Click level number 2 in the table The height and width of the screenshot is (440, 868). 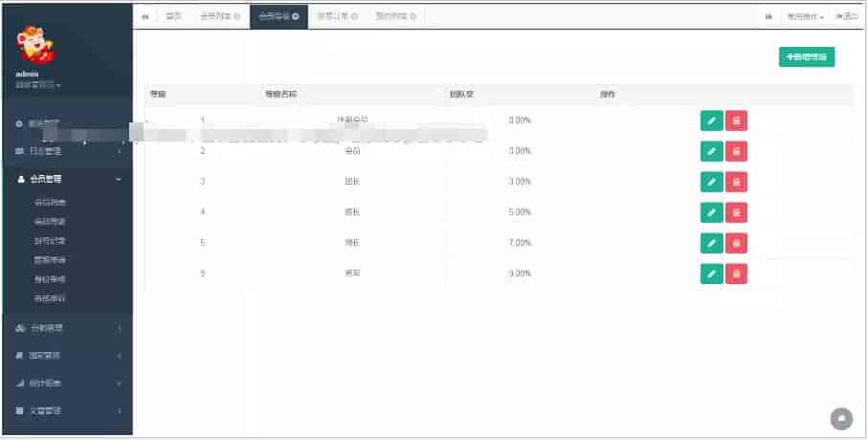(203, 151)
